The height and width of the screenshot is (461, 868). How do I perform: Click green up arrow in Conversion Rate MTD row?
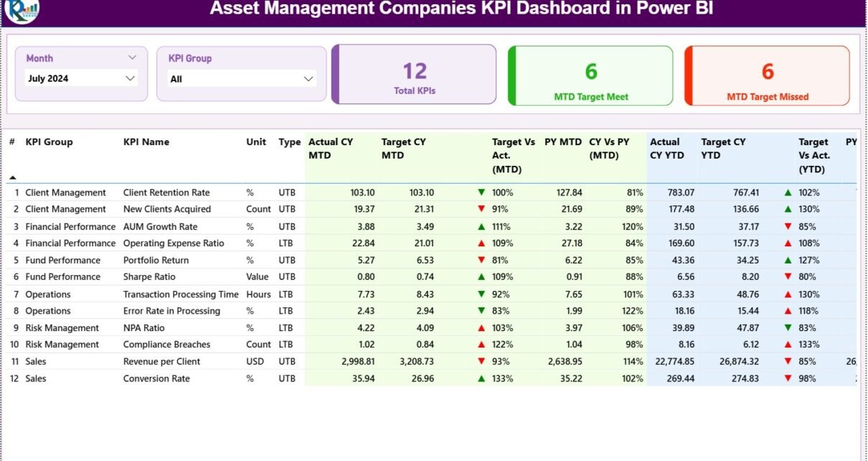(481, 378)
